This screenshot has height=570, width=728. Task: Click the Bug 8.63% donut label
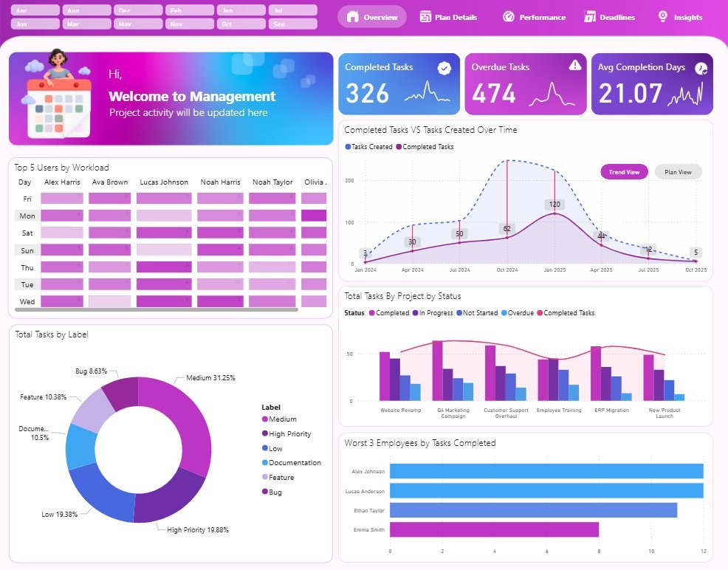pyautogui.click(x=91, y=371)
